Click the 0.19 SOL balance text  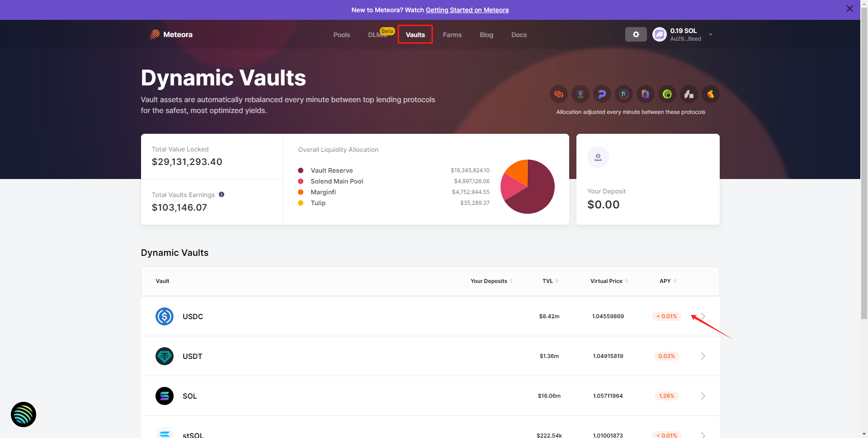point(684,31)
